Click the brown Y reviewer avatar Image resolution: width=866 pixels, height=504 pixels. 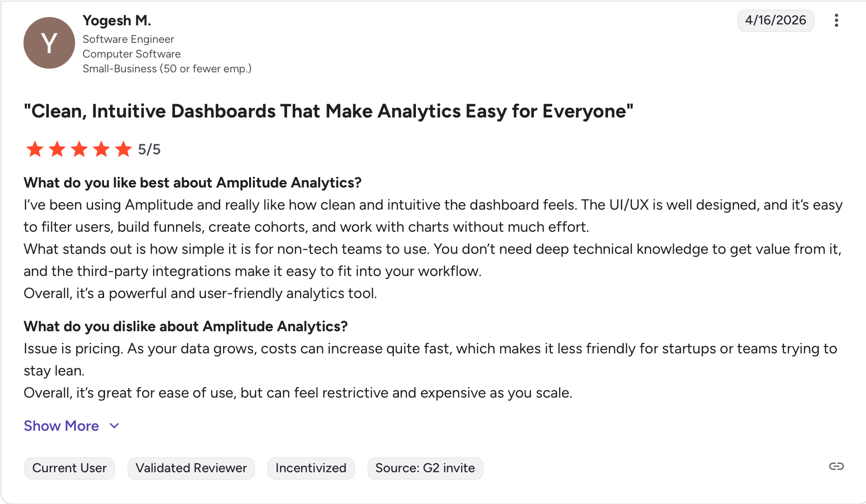pos(49,43)
